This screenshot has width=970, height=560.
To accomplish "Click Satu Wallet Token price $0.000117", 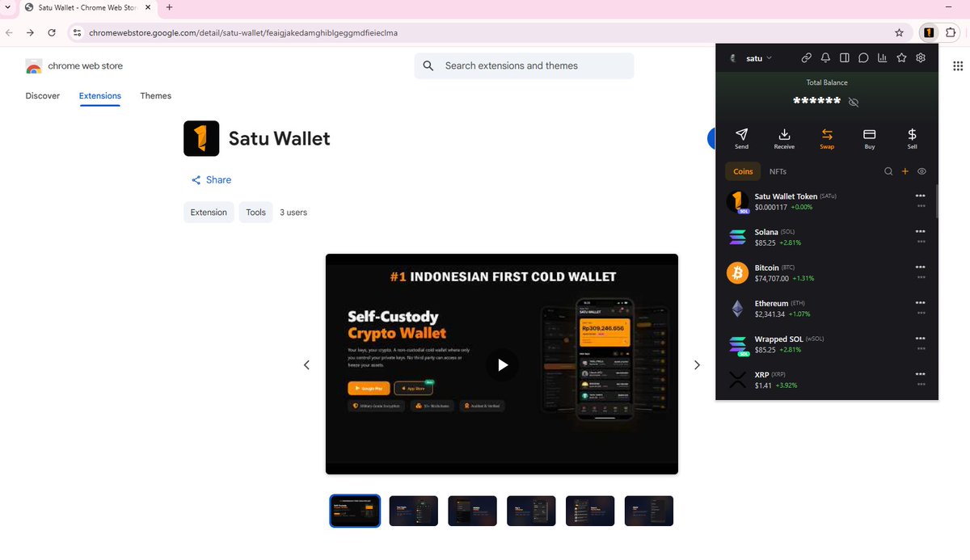I will pyautogui.click(x=770, y=207).
